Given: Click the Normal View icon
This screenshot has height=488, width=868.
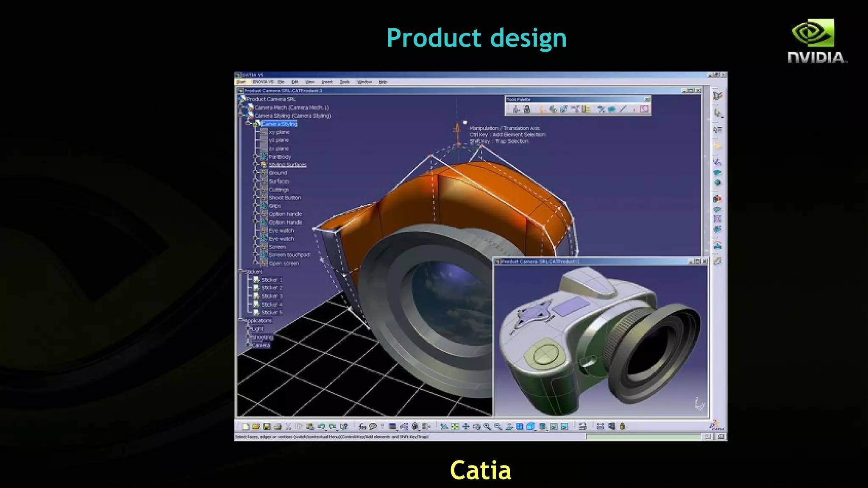Looking at the screenshot, I should coord(509,426).
